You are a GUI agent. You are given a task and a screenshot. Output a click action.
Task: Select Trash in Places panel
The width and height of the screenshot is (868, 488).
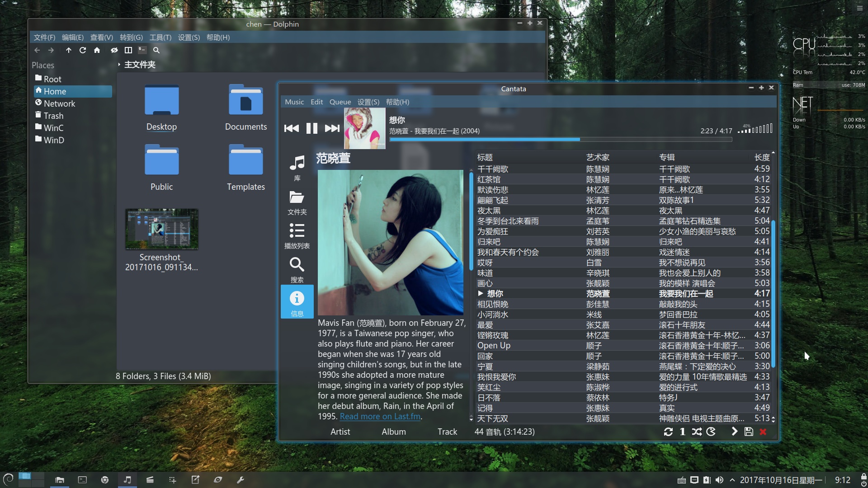tap(73, 116)
